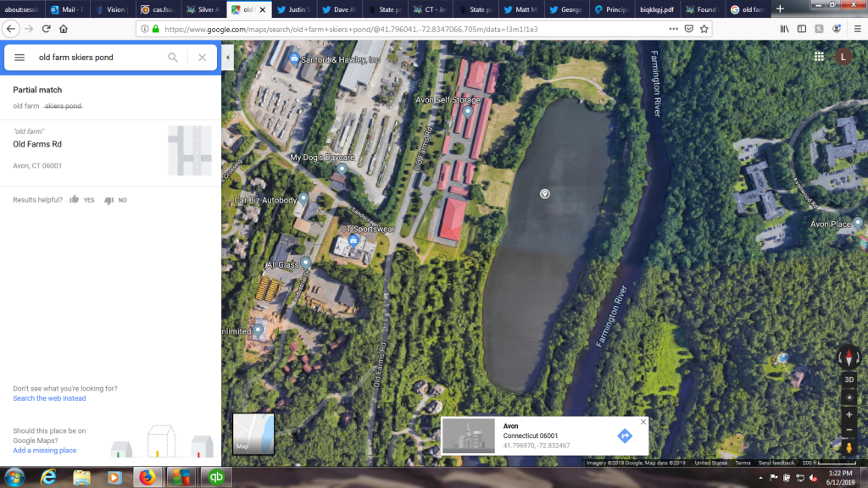Zoom out with the minus button
This screenshot has width=868, height=488.
click(x=849, y=430)
